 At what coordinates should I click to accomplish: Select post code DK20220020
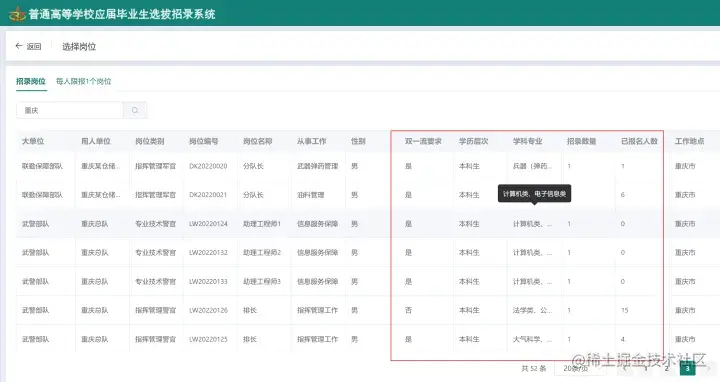208,166
